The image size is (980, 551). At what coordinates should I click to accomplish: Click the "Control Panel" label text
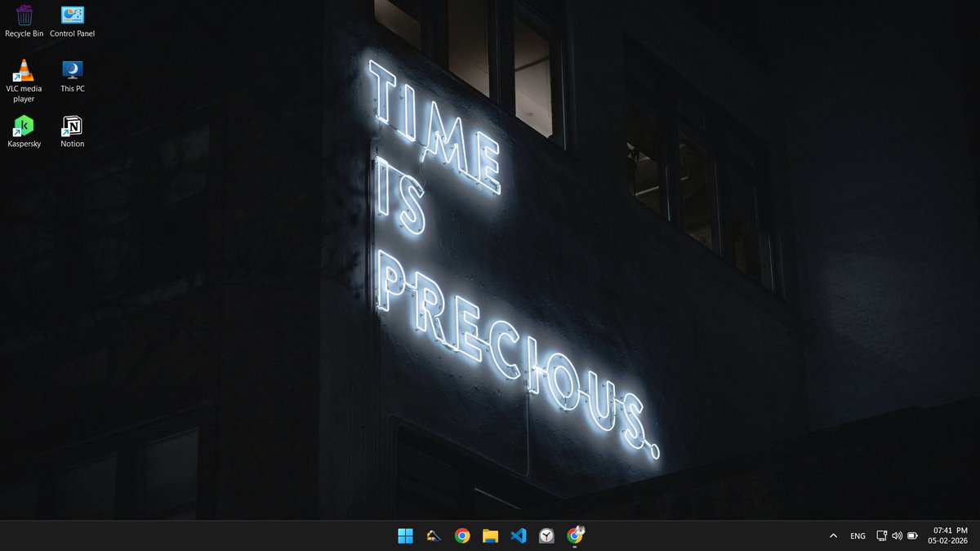pyautogui.click(x=73, y=33)
